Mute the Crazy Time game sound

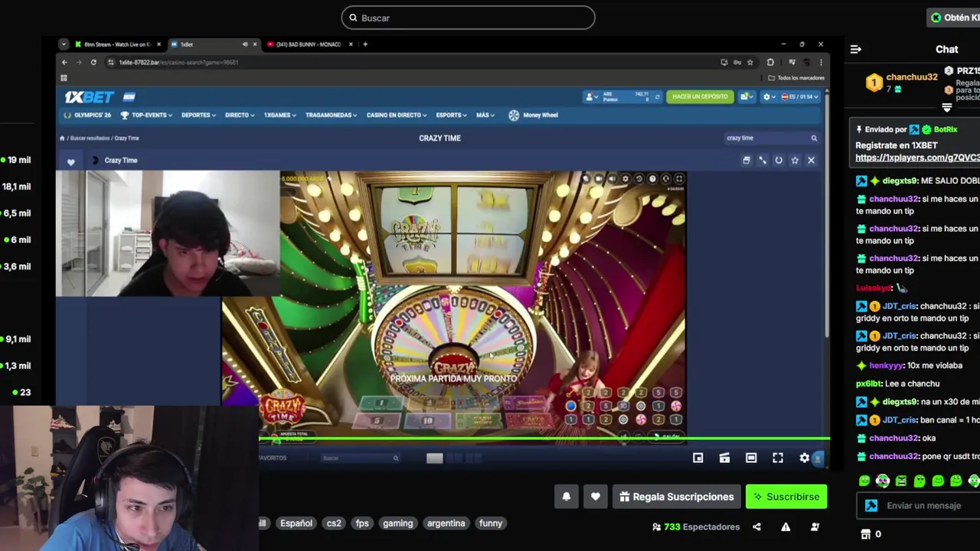click(612, 179)
